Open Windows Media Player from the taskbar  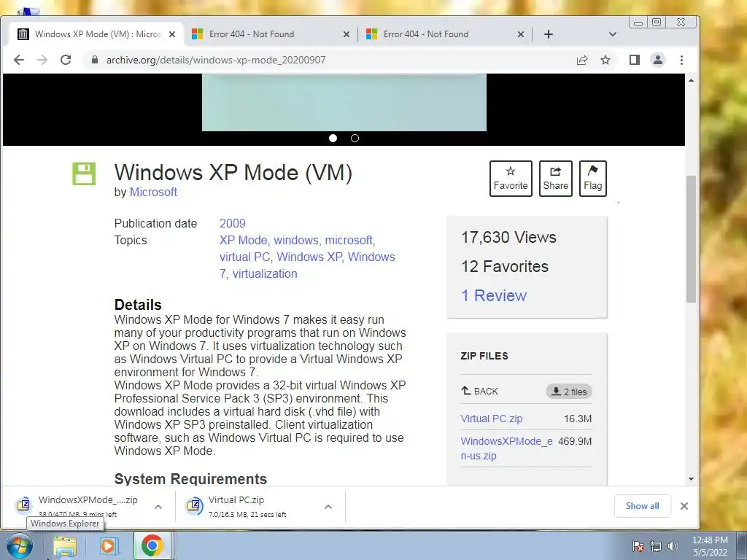108,545
